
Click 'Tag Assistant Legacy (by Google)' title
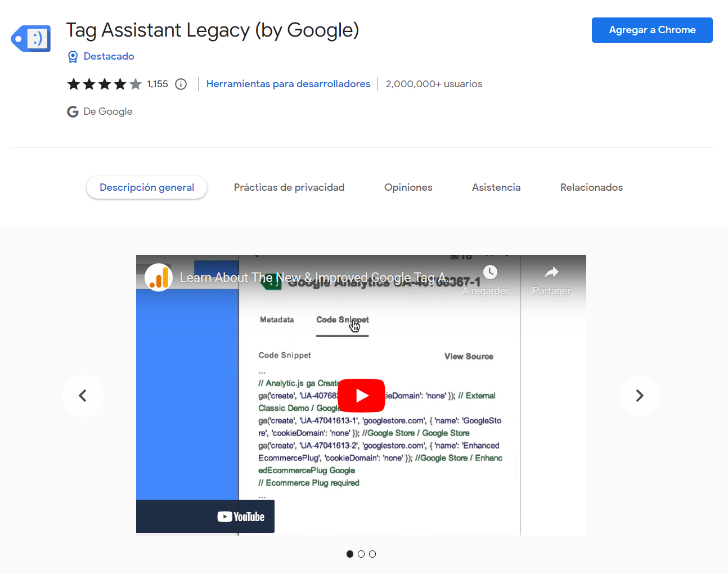[x=213, y=30]
